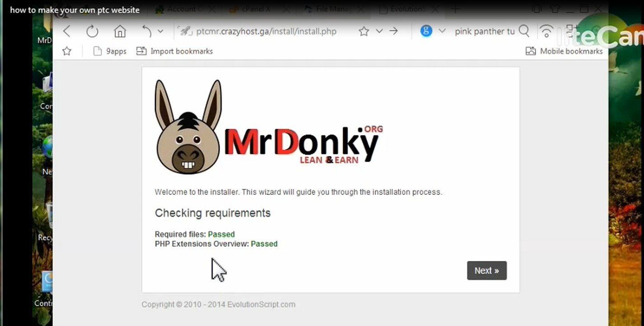Click the search box containing pink panther
Screen dimensions: 644x326
485,31
